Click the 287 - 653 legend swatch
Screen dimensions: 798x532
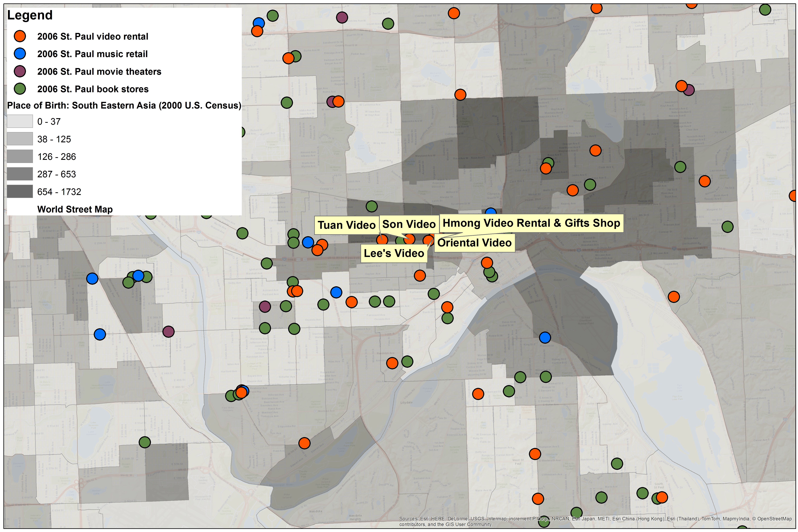coord(20,174)
